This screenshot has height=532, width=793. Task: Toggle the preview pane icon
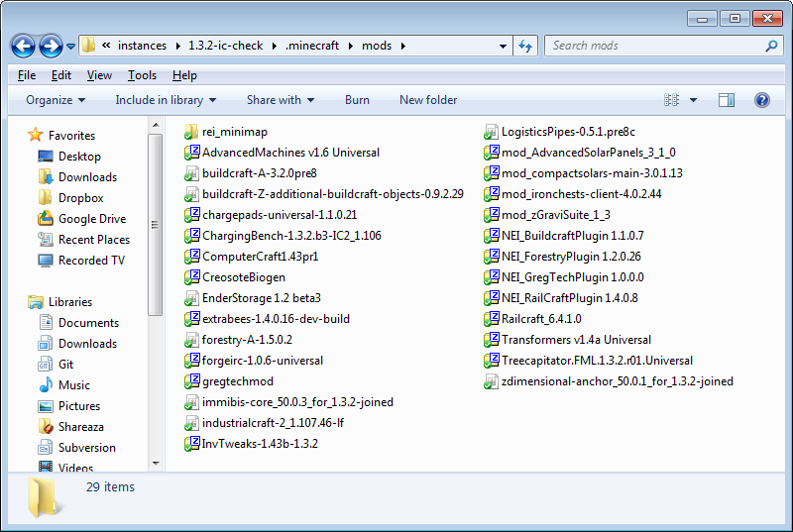tap(727, 100)
